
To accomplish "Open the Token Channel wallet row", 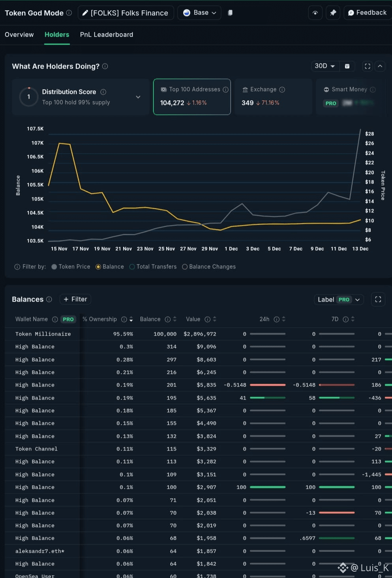I will point(198,449).
